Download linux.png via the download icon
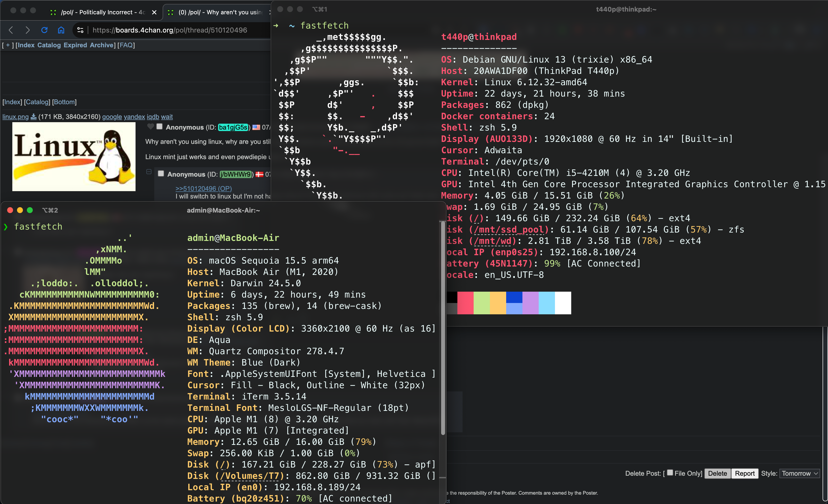828x504 pixels. [x=34, y=117]
